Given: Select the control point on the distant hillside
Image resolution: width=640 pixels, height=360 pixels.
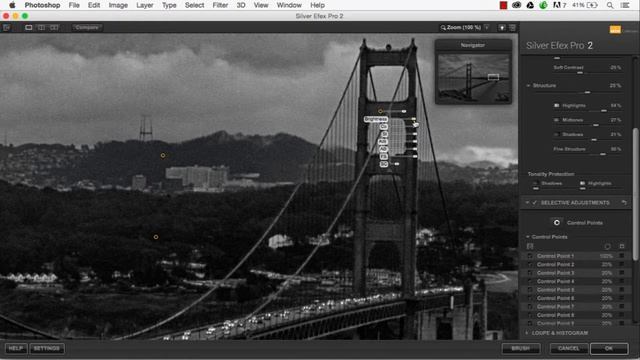Looking at the screenshot, I should [163, 155].
